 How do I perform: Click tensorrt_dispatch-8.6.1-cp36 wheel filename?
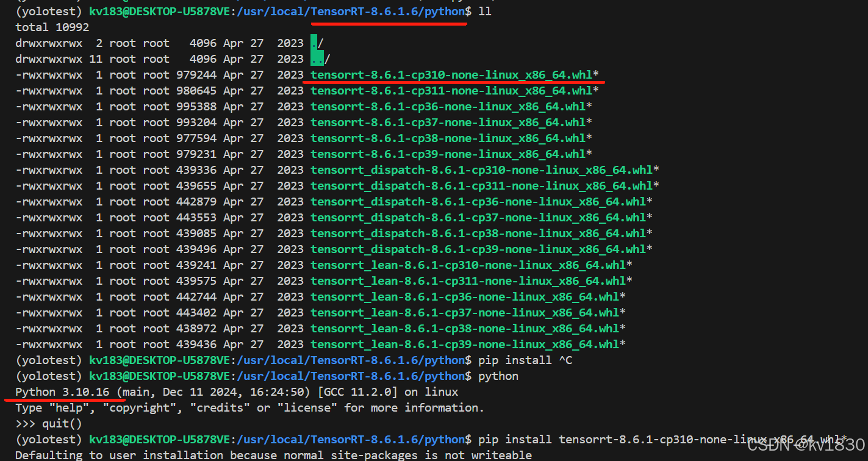[478, 202]
